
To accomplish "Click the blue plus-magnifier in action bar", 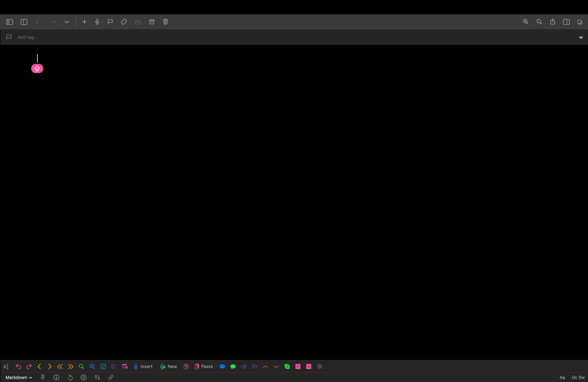I will 92,366.
